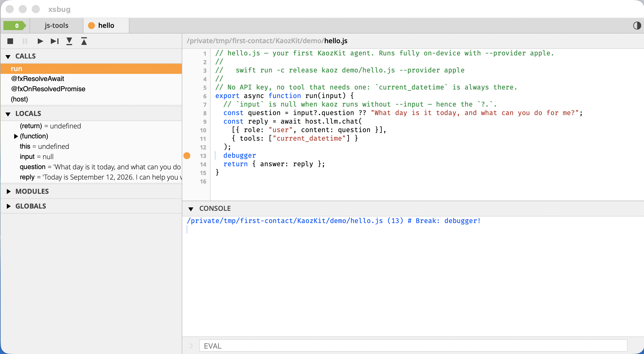The height and width of the screenshot is (354, 644).
Task: Select the @fxOnResolvedPromise call frame
Action: tap(91, 89)
